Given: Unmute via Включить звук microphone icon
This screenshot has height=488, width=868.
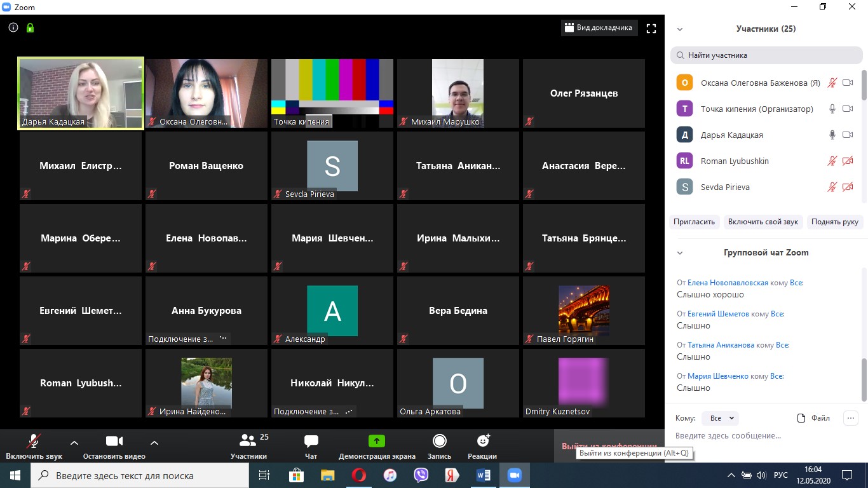Looking at the screenshot, I should pyautogui.click(x=34, y=441).
